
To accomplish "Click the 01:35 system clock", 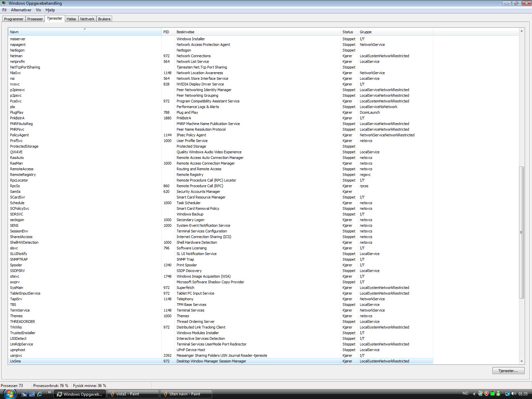I will pos(523,394).
